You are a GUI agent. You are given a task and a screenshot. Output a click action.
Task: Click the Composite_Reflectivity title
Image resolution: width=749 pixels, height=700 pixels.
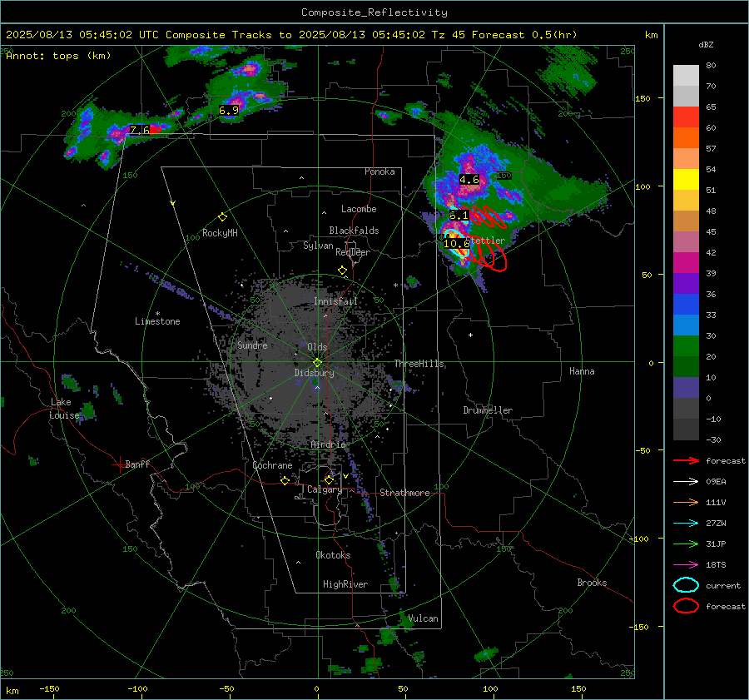coord(374,12)
